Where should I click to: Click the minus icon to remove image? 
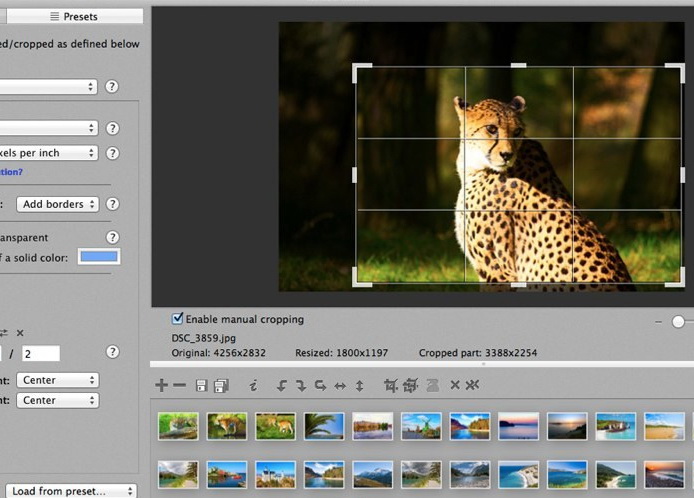click(x=180, y=385)
